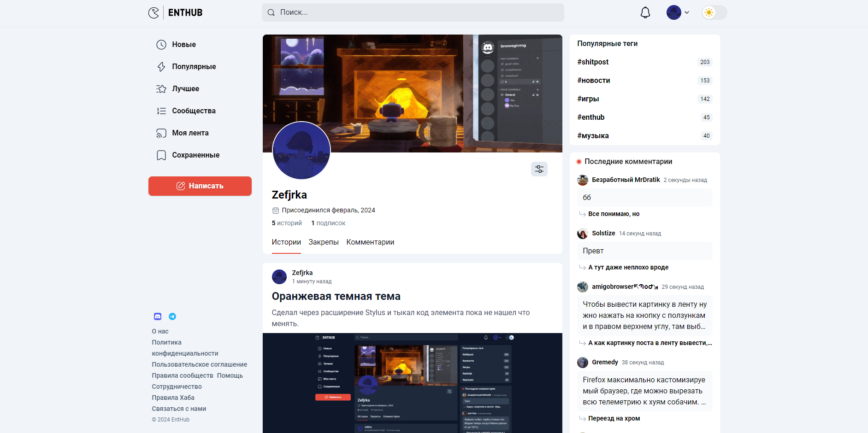Image resolution: width=868 pixels, height=433 pixels.
Task: Click commenter name Безработный MrDratik
Action: [x=626, y=180]
